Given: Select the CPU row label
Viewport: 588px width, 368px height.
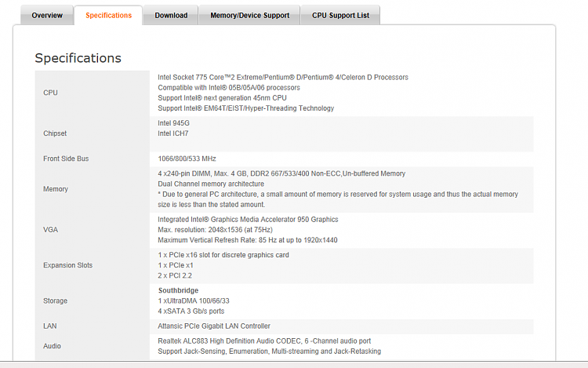Looking at the screenshot, I should 50,93.
